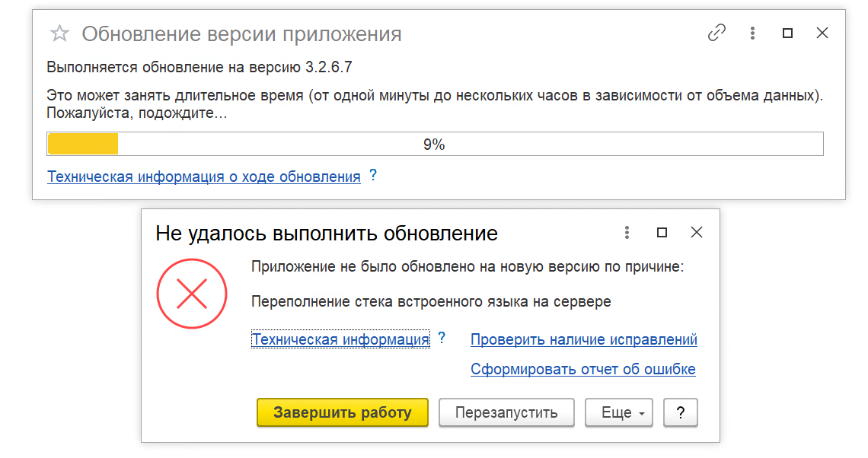Click the 9% update progress bar
This screenshot has width=868, height=458.
[x=435, y=145]
